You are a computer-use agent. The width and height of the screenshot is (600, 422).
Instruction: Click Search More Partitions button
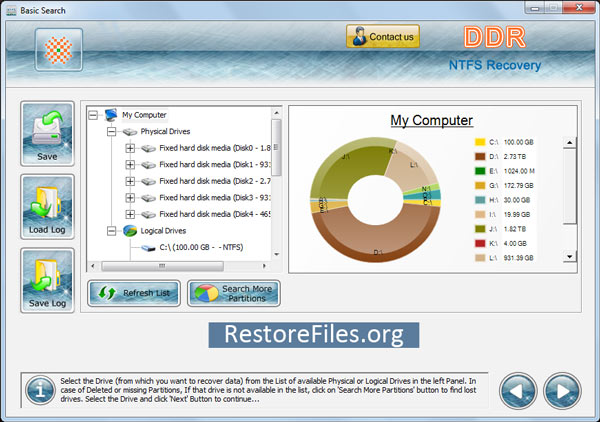[x=234, y=293]
